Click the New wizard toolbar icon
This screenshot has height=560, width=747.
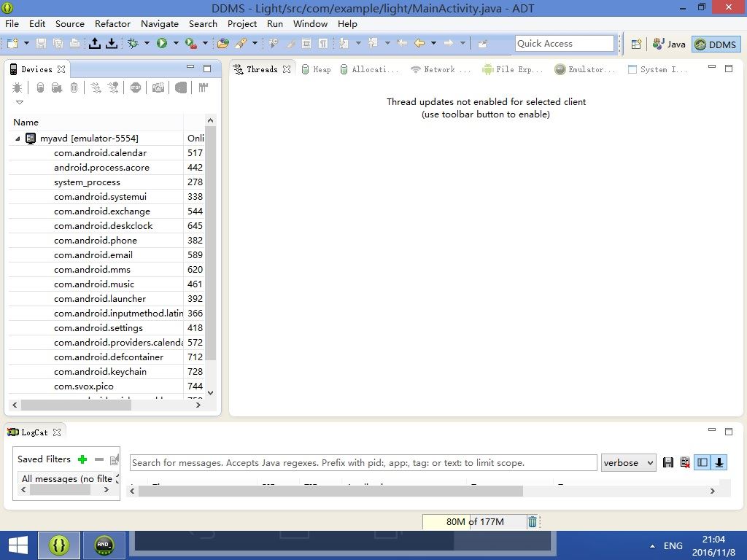[13, 44]
